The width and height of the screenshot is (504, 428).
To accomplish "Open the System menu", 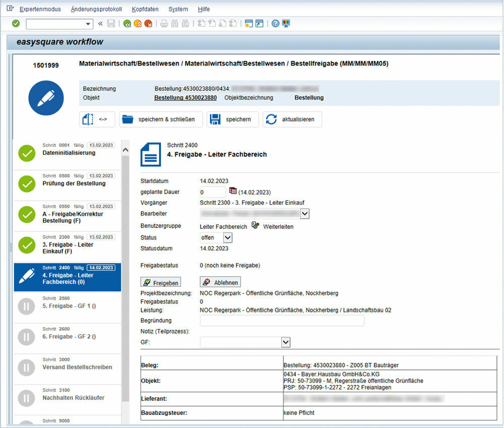I will [x=177, y=9].
